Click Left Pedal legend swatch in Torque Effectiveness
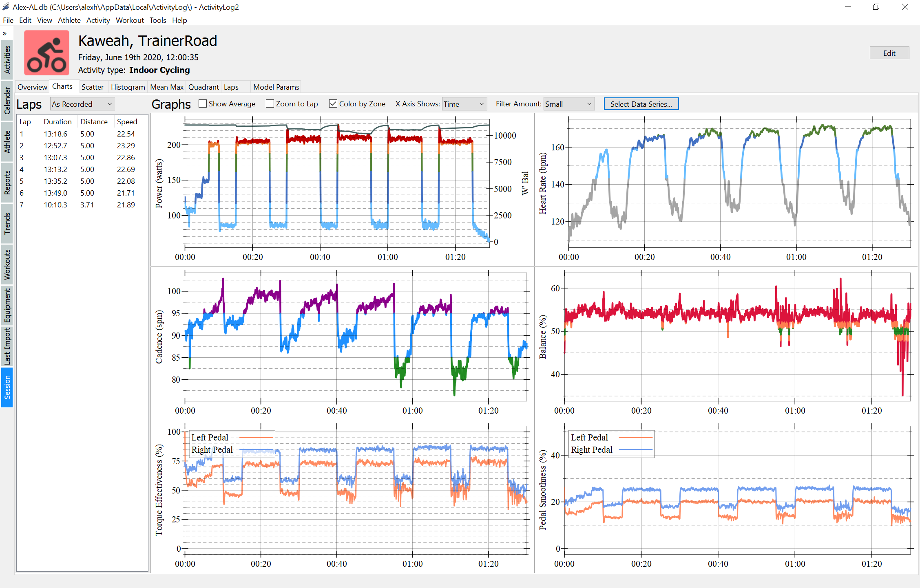 [x=256, y=438]
